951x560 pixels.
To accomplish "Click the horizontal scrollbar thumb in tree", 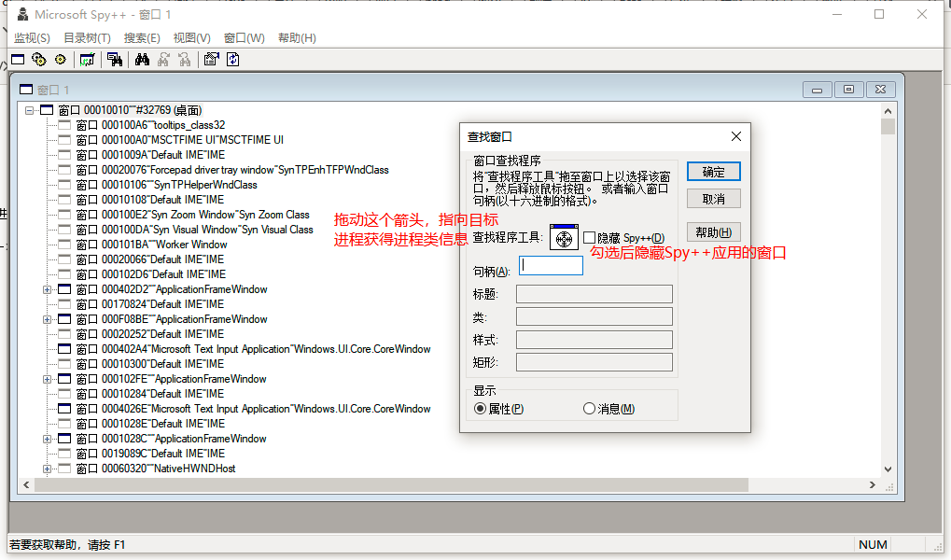I will click(391, 484).
